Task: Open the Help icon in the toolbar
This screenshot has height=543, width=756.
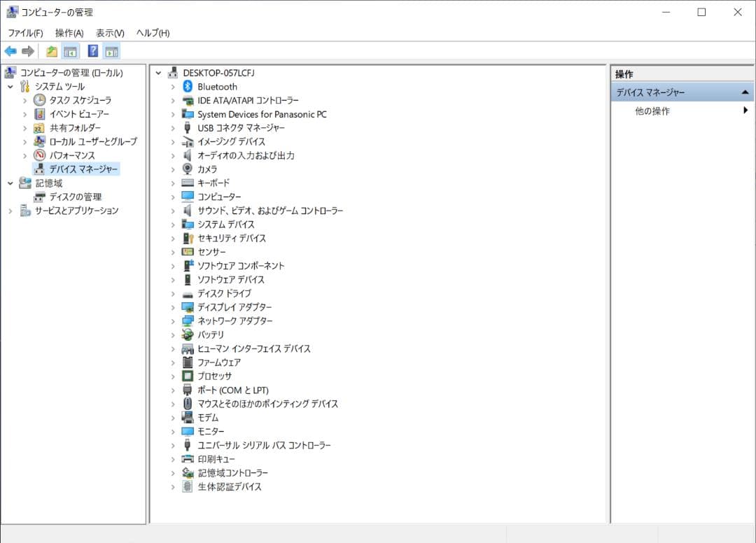Action: tap(93, 50)
